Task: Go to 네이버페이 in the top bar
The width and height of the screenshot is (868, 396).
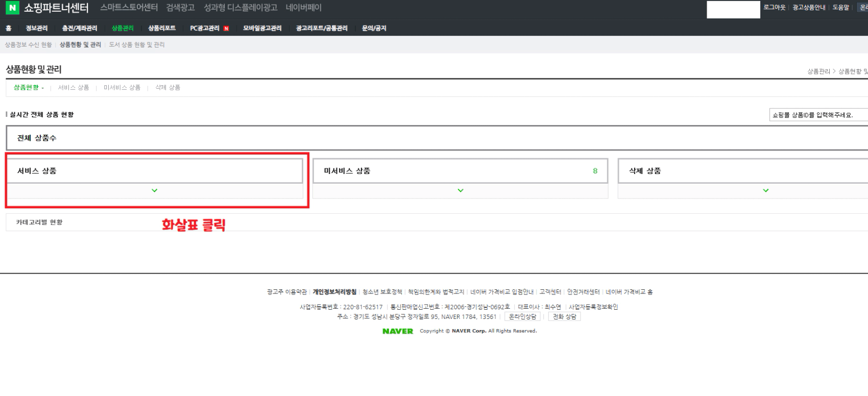Action: [x=304, y=8]
